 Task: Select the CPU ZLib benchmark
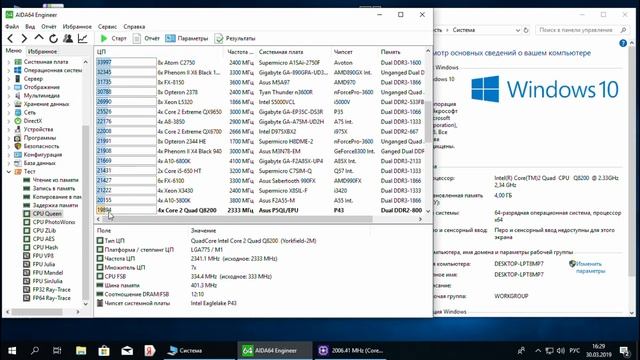click(44, 231)
